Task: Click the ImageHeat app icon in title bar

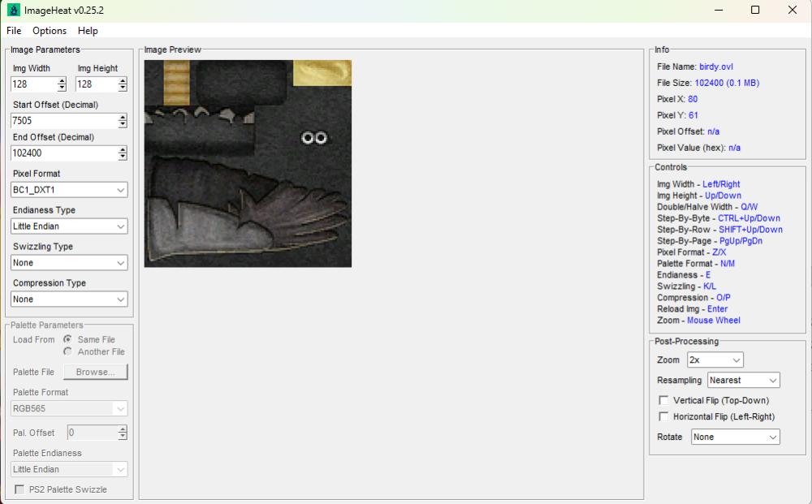Action: [13, 10]
